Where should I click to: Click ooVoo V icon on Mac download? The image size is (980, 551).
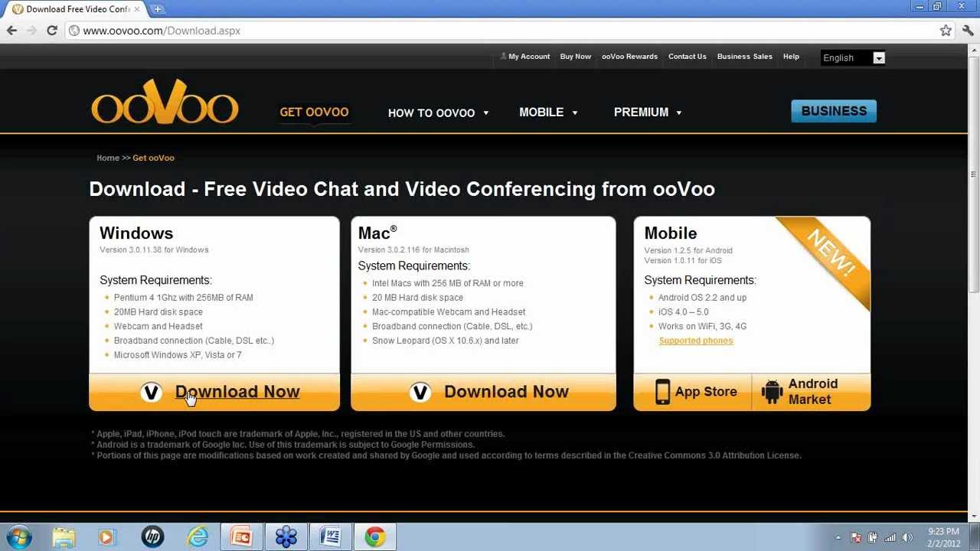[420, 392]
